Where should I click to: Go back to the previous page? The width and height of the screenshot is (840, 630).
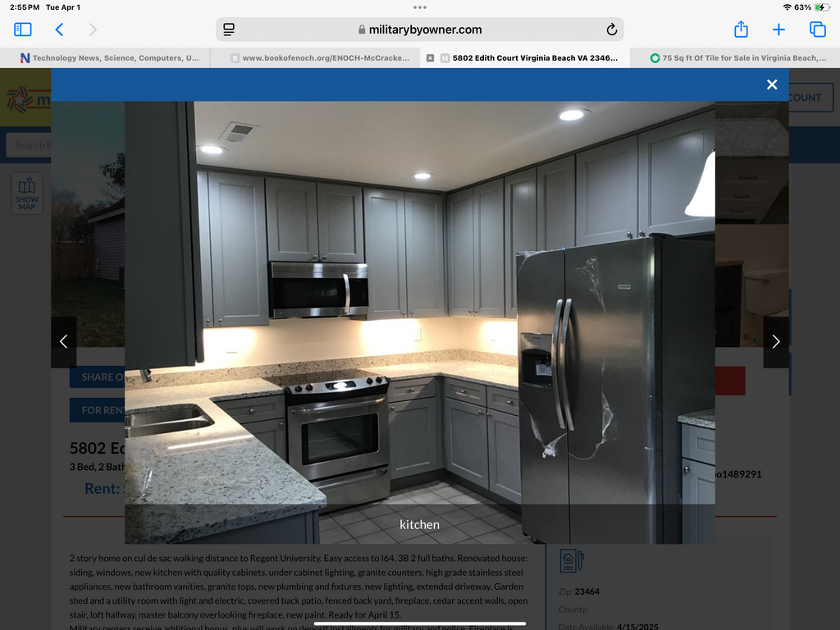click(59, 30)
